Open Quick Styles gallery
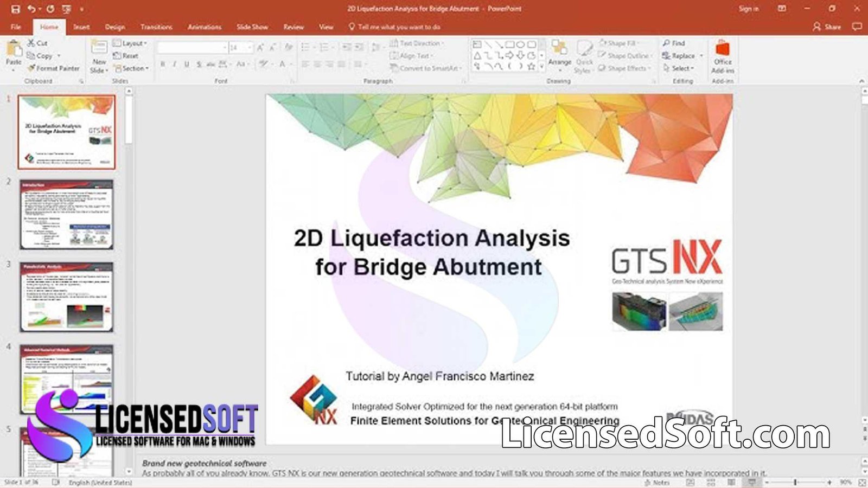 pyautogui.click(x=584, y=56)
